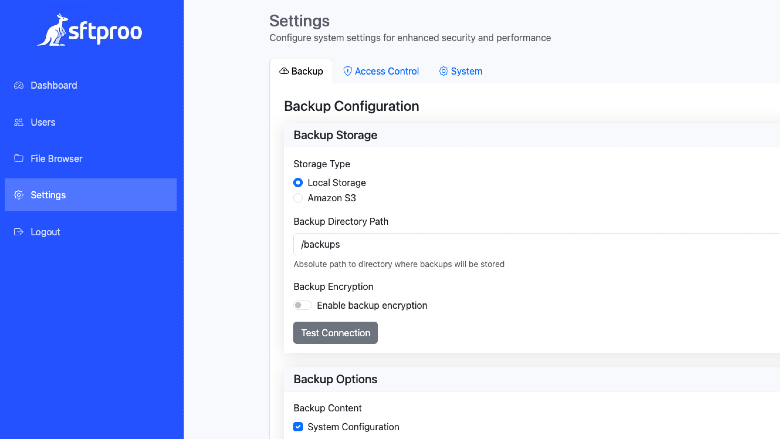Click the Backup Directory Path label
The image size is (780, 439).
pos(341,222)
